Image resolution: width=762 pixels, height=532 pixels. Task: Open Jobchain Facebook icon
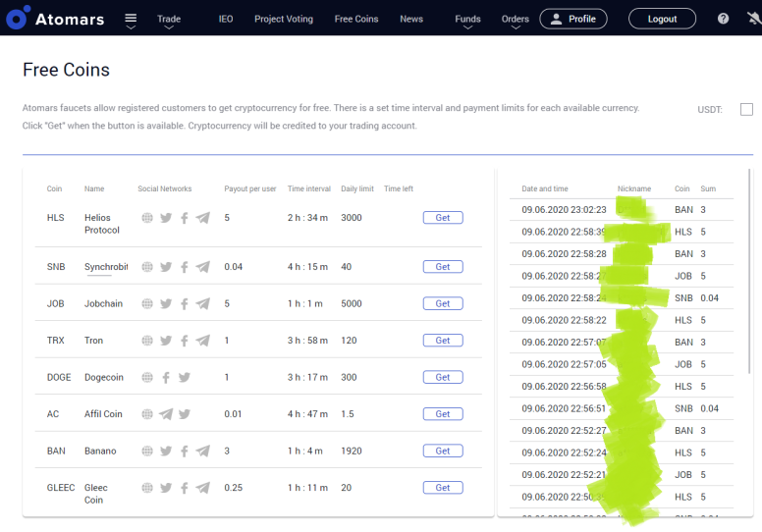coord(185,303)
